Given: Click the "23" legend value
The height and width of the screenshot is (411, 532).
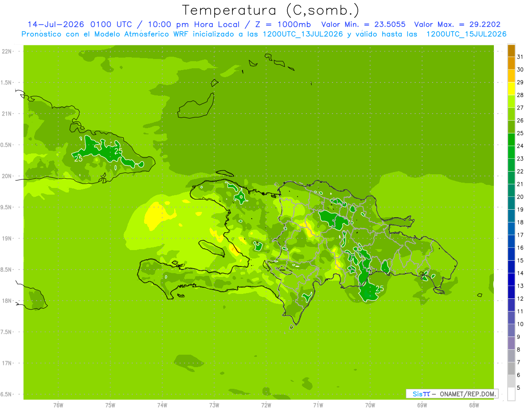Looking at the screenshot, I should (x=520, y=159).
